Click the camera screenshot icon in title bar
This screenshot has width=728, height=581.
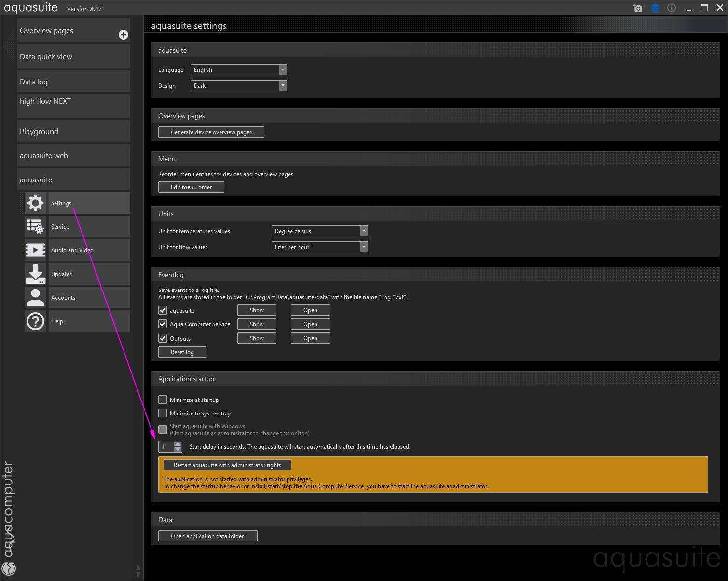click(x=638, y=8)
